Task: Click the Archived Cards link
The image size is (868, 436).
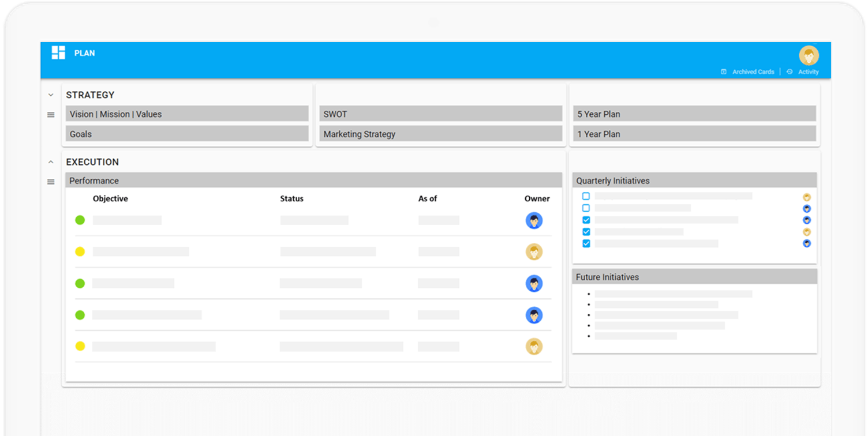Action: [753, 72]
